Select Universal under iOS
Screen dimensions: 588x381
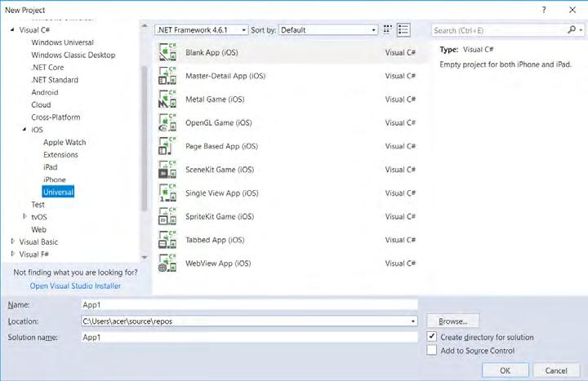point(58,192)
